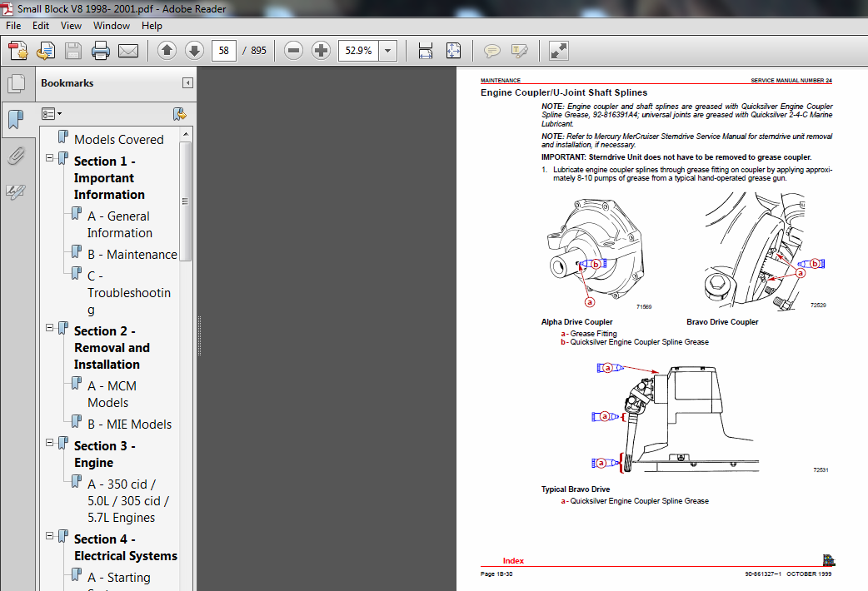Viewport: 868px width, 591px height.
Task: Click the small icon beside page footer
Action: [829, 560]
